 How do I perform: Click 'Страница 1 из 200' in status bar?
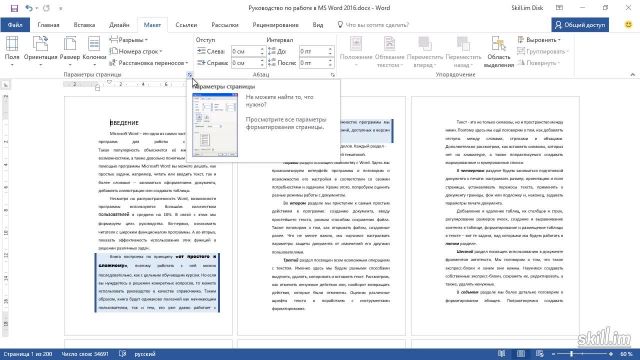point(28,354)
